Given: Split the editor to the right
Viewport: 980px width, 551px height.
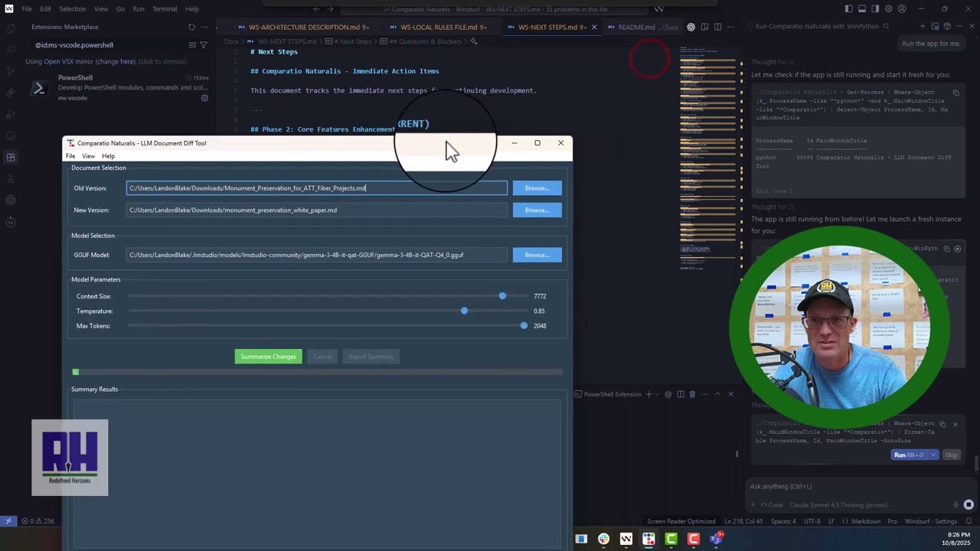Looking at the screenshot, I should tap(717, 27).
